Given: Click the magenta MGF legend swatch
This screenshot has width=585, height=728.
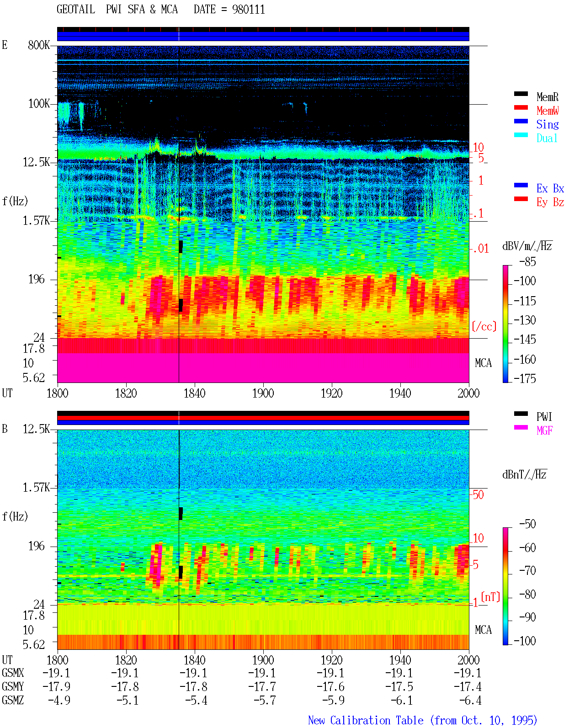Looking at the screenshot, I should 521,428.
